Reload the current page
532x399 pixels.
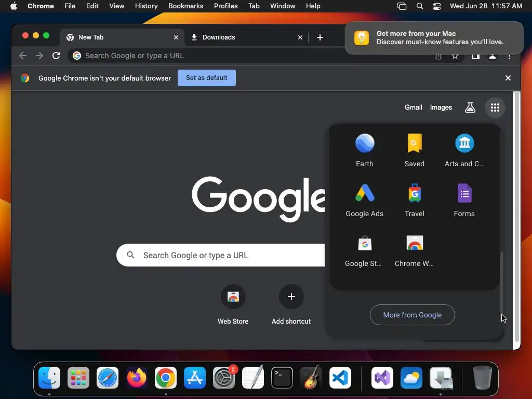tap(56, 56)
